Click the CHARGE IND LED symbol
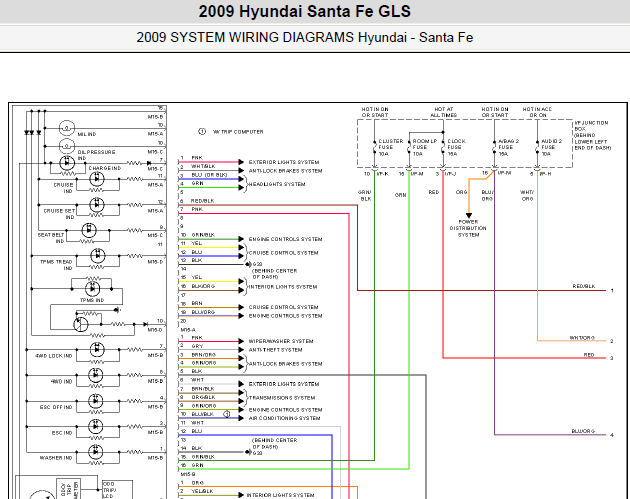 click(67, 163)
